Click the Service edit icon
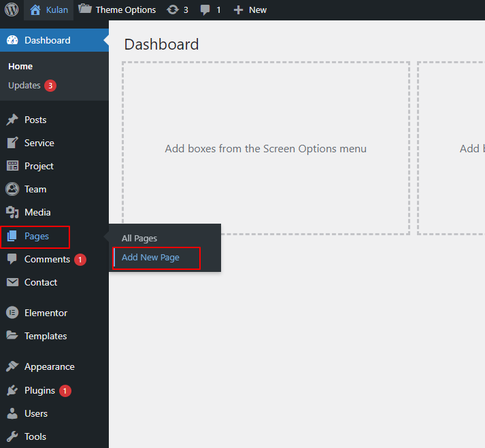Viewport: 485px width, 448px height. coord(12,143)
